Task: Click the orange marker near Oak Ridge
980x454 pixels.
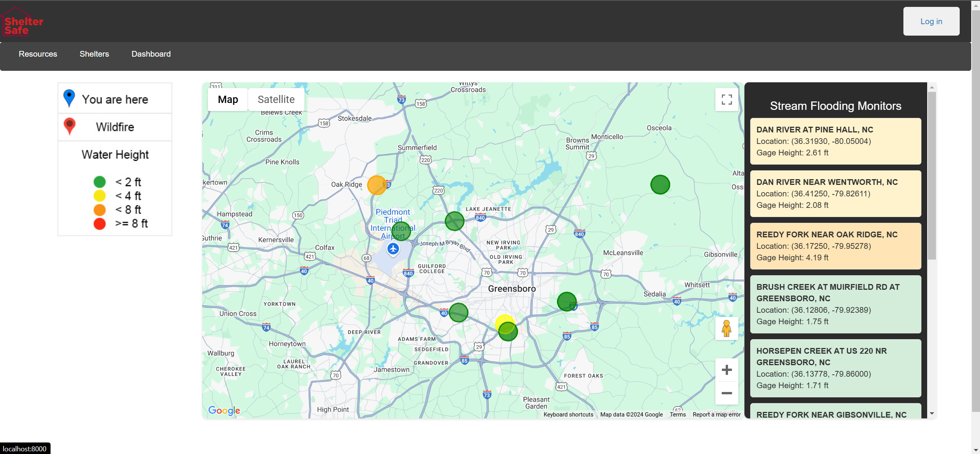Action: [x=377, y=185]
